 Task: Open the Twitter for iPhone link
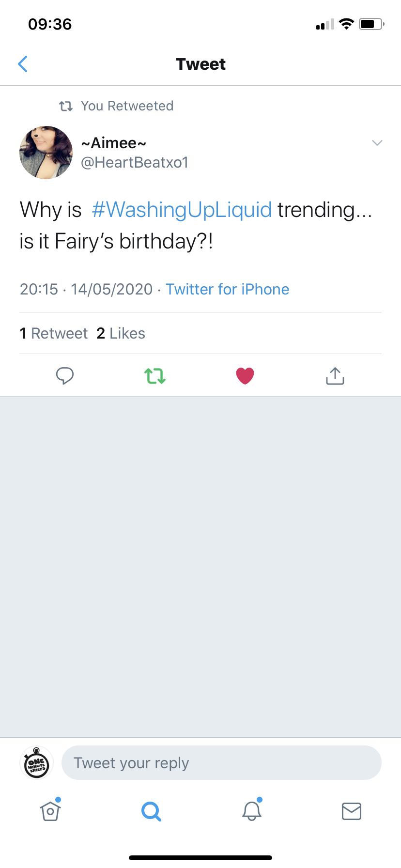click(228, 289)
